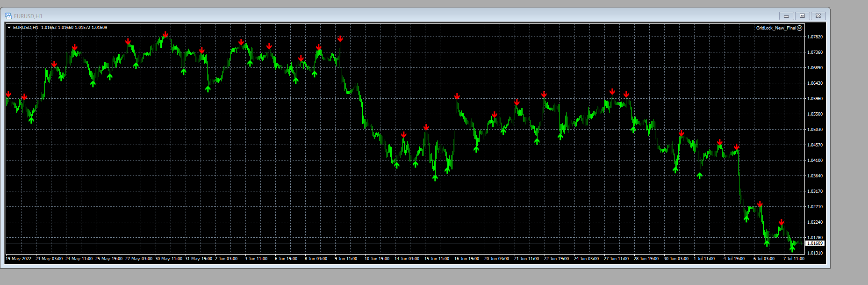Viewport: 868px width, 285px height.
Task: Select the rightmost red down arrow on chart
Action: point(782,222)
